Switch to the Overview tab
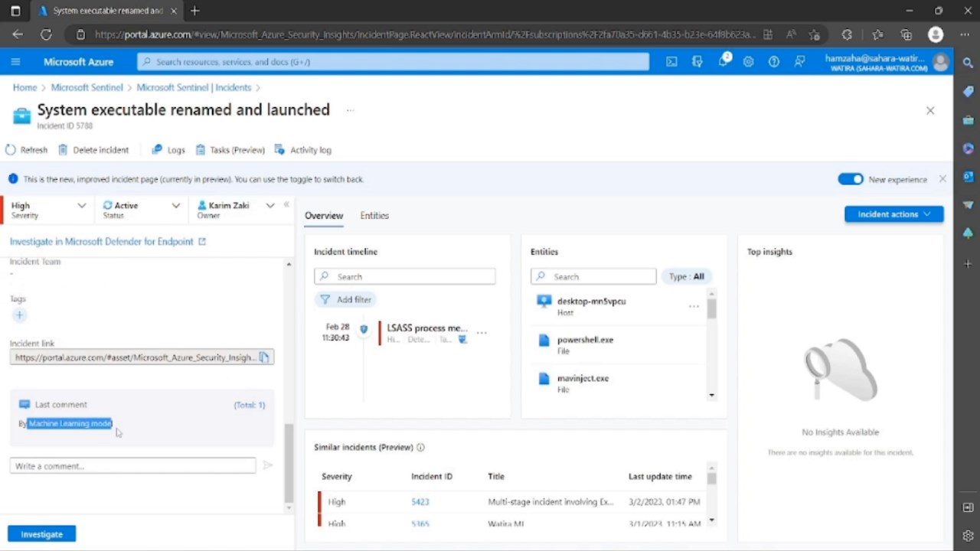This screenshot has width=980, height=551. coord(324,216)
